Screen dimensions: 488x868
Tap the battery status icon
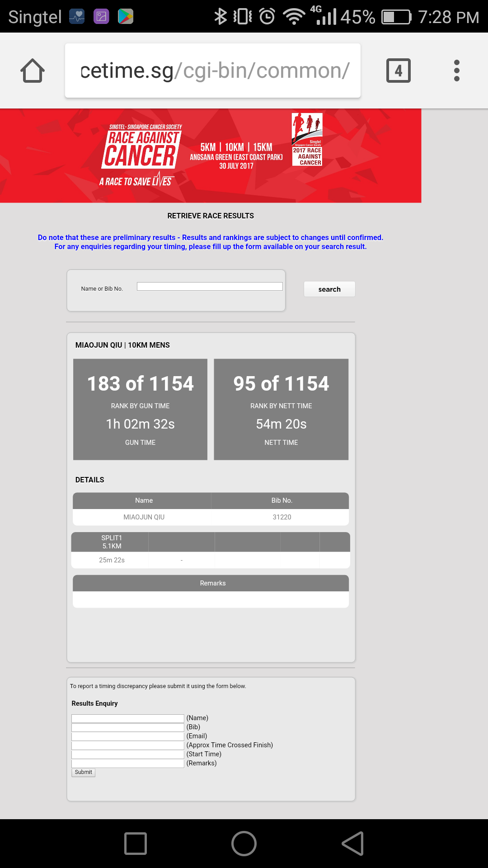pyautogui.click(x=397, y=17)
